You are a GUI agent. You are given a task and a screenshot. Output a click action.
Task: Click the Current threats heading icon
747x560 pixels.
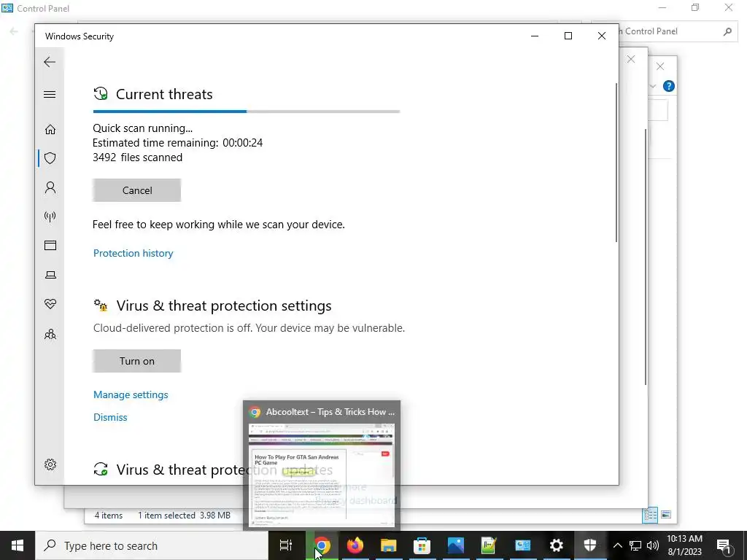tap(101, 94)
